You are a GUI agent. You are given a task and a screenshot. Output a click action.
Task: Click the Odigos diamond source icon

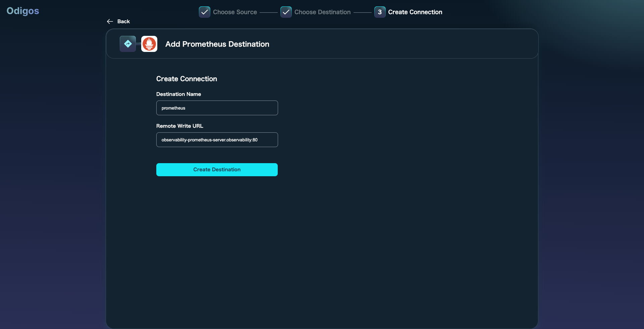coord(128,44)
